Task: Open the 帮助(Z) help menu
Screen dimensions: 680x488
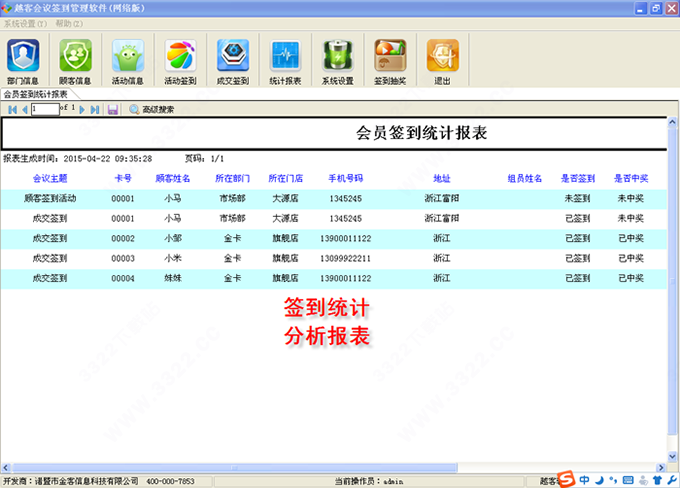Action: pyautogui.click(x=70, y=22)
